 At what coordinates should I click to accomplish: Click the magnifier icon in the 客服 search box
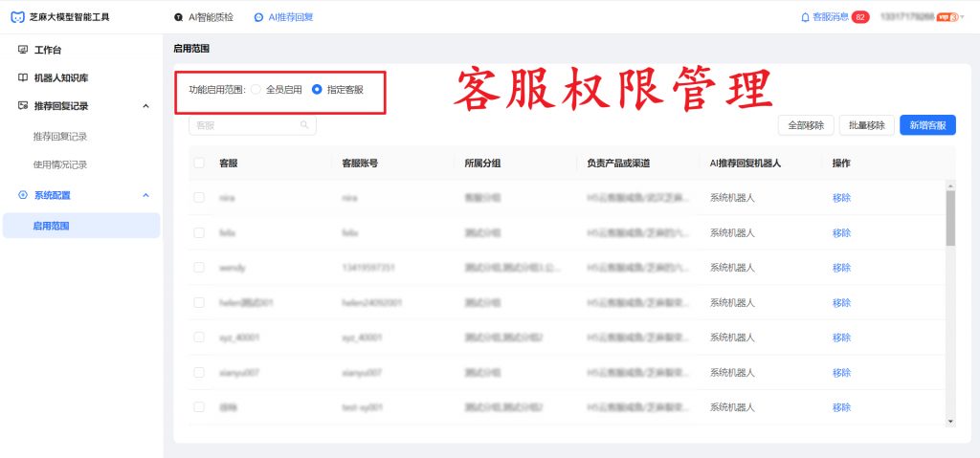coord(304,125)
